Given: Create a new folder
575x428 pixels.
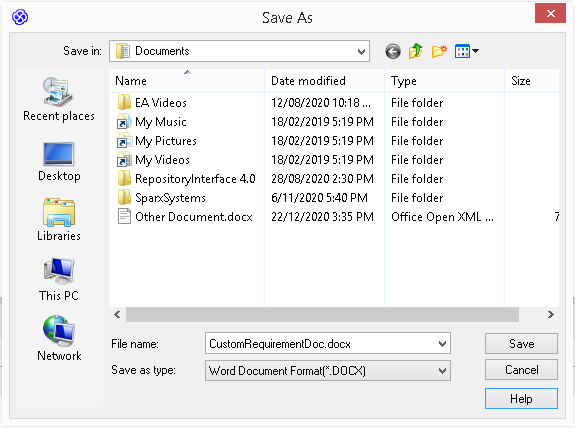Looking at the screenshot, I should pos(439,51).
